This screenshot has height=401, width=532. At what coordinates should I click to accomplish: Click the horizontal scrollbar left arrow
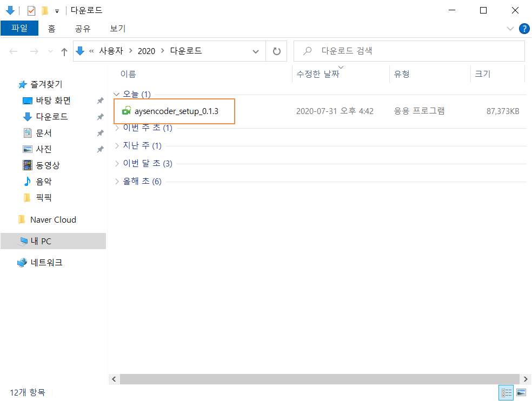114,379
